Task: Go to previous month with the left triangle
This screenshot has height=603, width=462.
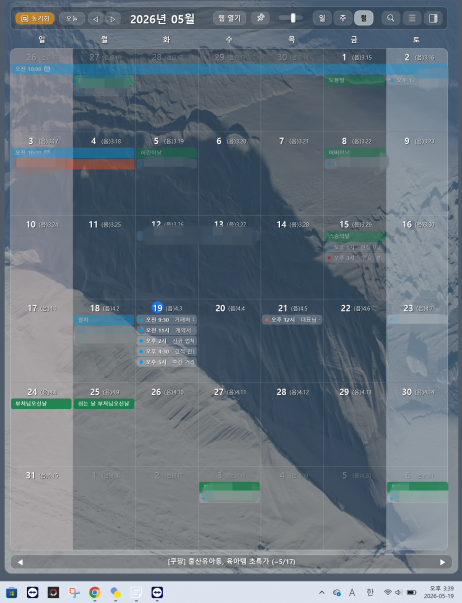Action: click(95, 18)
